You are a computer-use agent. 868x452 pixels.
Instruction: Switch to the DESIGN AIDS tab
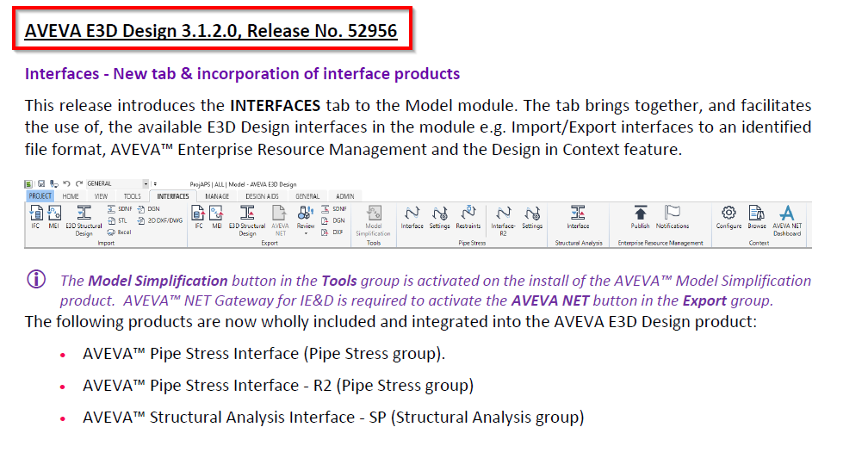[x=262, y=196]
